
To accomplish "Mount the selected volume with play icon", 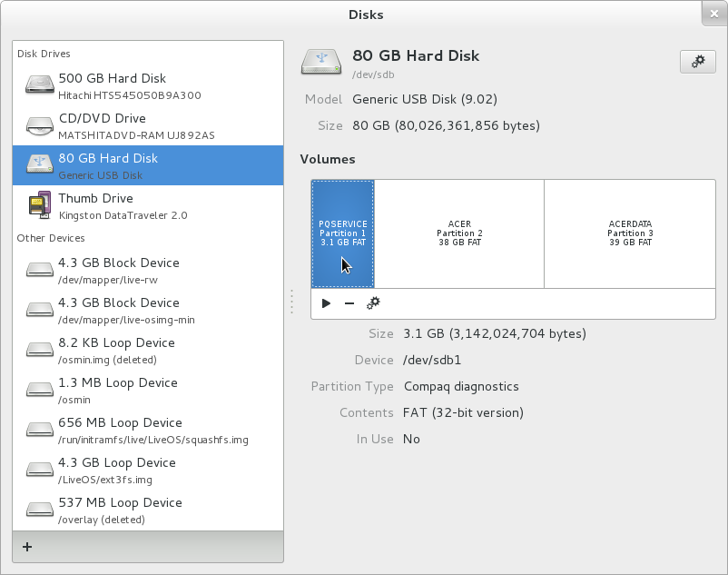I will click(x=326, y=303).
